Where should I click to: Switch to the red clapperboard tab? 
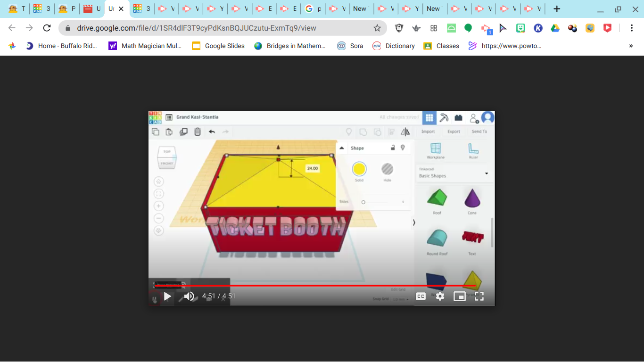[x=92, y=9]
